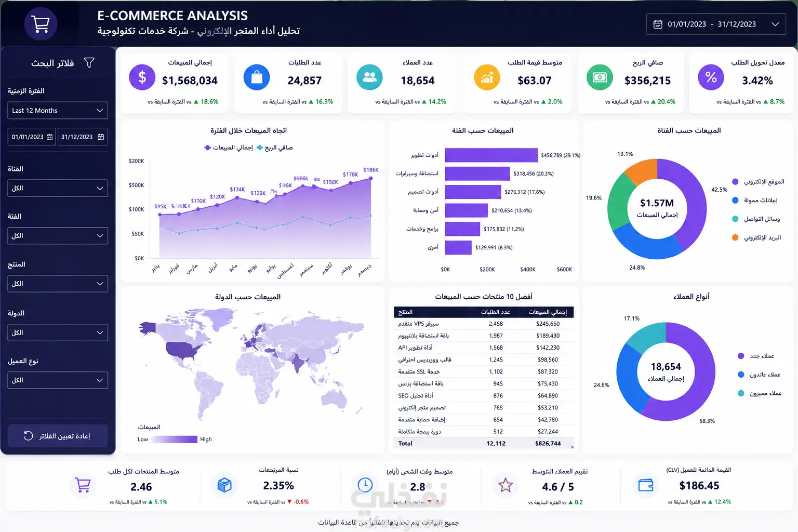The height and width of the screenshot is (532, 798).
Task: Click the أداة تحليل SEO row
Action: click(484, 395)
